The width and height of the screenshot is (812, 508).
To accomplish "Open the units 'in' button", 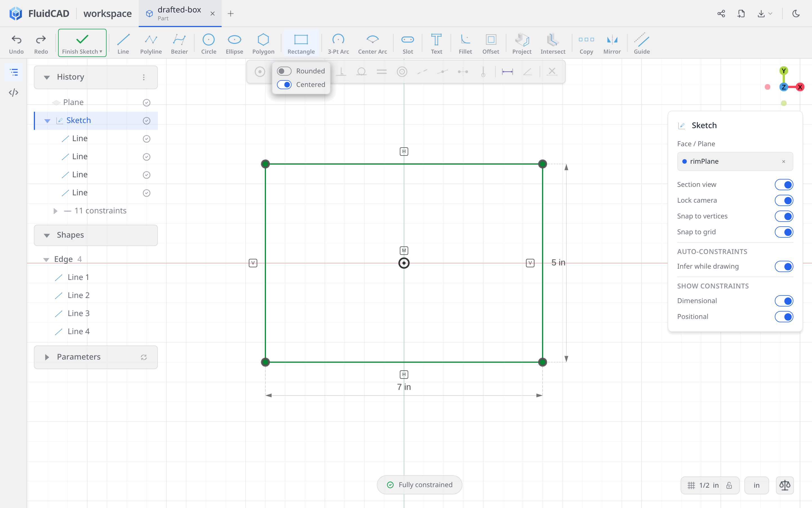I will pyautogui.click(x=756, y=485).
